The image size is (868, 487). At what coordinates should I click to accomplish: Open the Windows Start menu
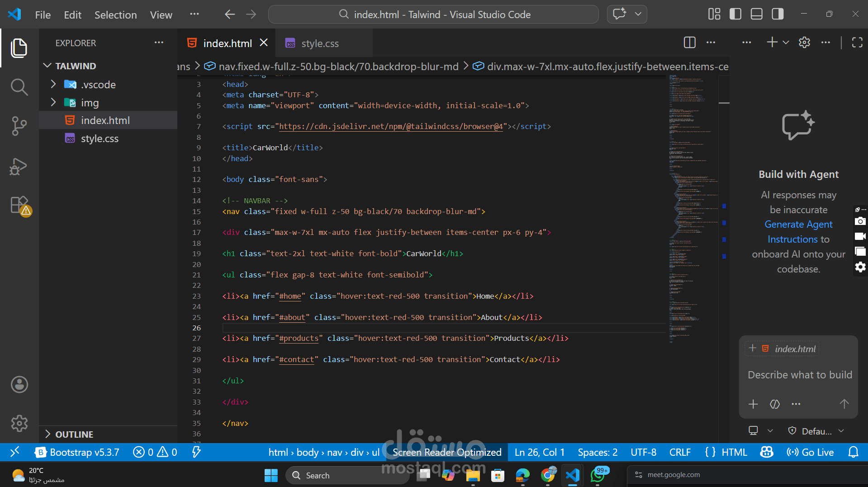pyautogui.click(x=271, y=475)
